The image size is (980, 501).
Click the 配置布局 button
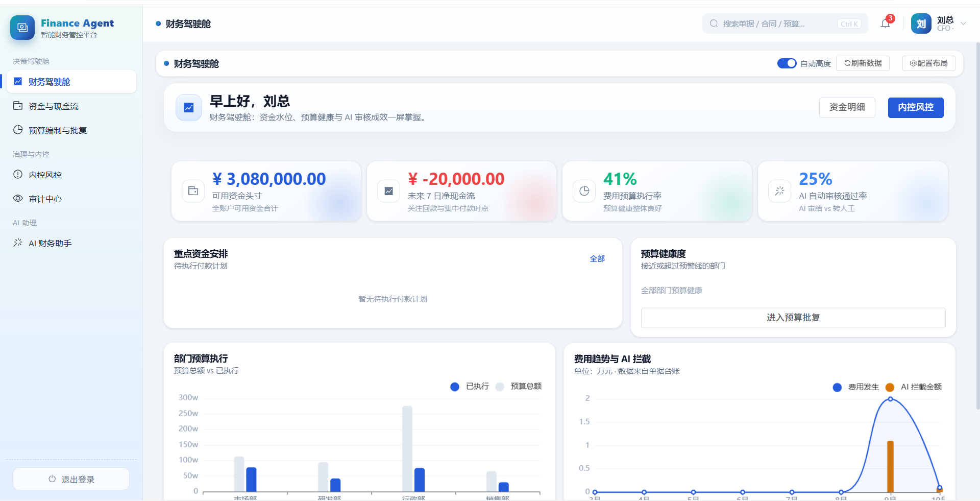click(929, 63)
